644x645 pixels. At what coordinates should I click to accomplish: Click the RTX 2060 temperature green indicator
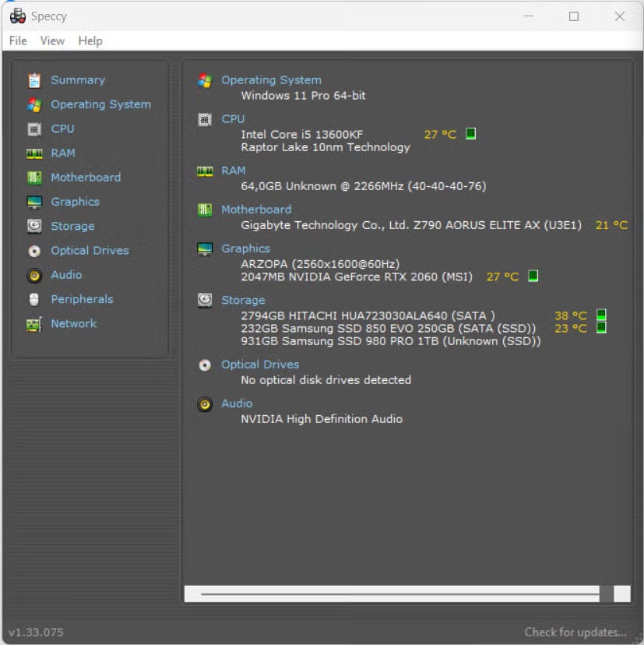click(x=533, y=276)
